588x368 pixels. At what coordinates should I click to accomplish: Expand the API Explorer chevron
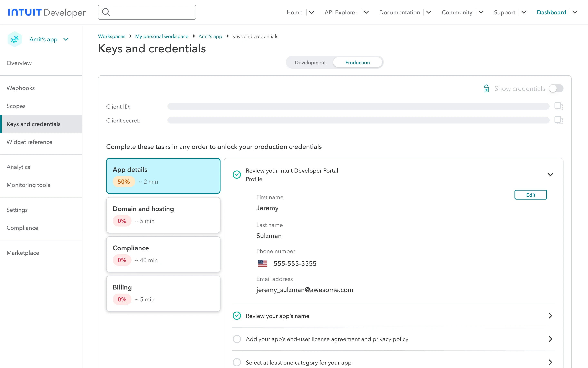click(x=366, y=12)
